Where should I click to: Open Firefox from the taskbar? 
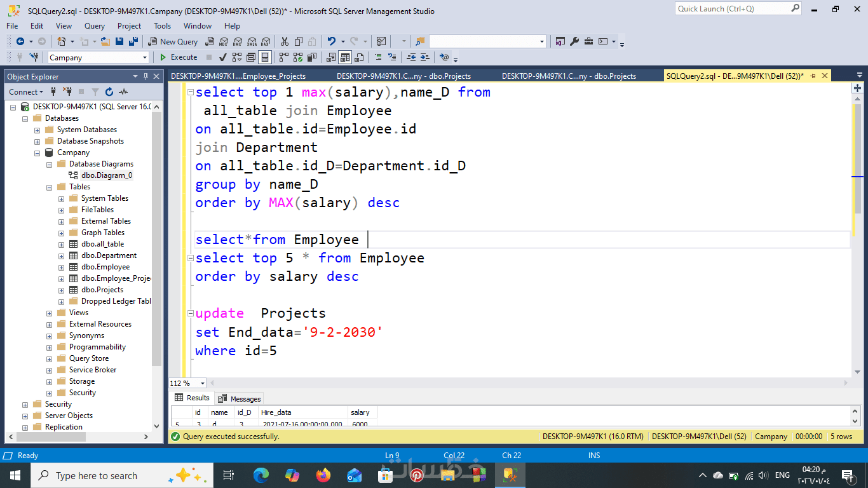pyautogui.click(x=323, y=475)
